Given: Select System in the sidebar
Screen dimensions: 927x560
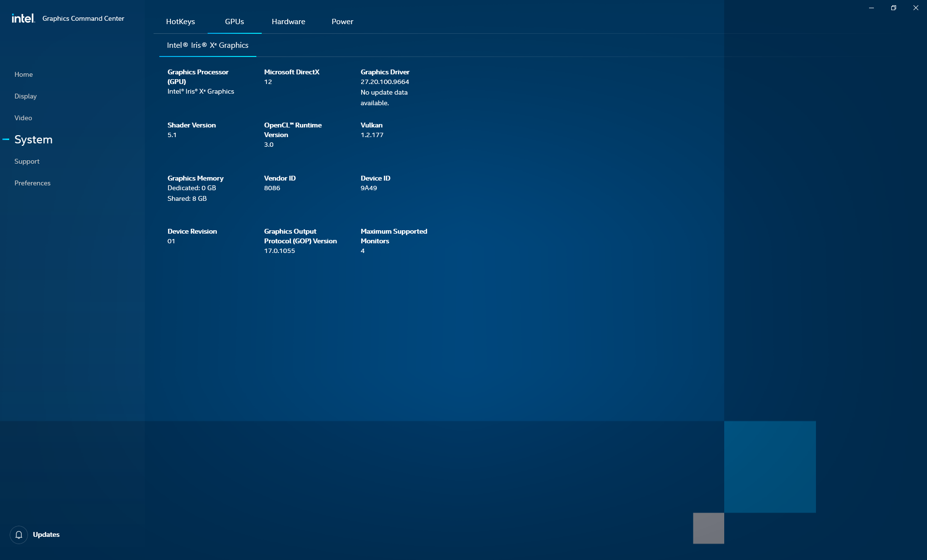Looking at the screenshot, I should (x=33, y=140).
